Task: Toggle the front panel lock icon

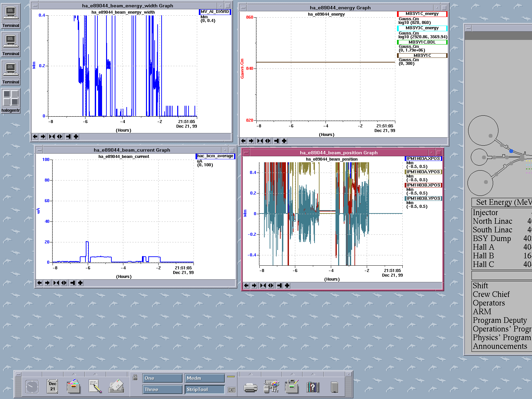Action: [135, 377]
